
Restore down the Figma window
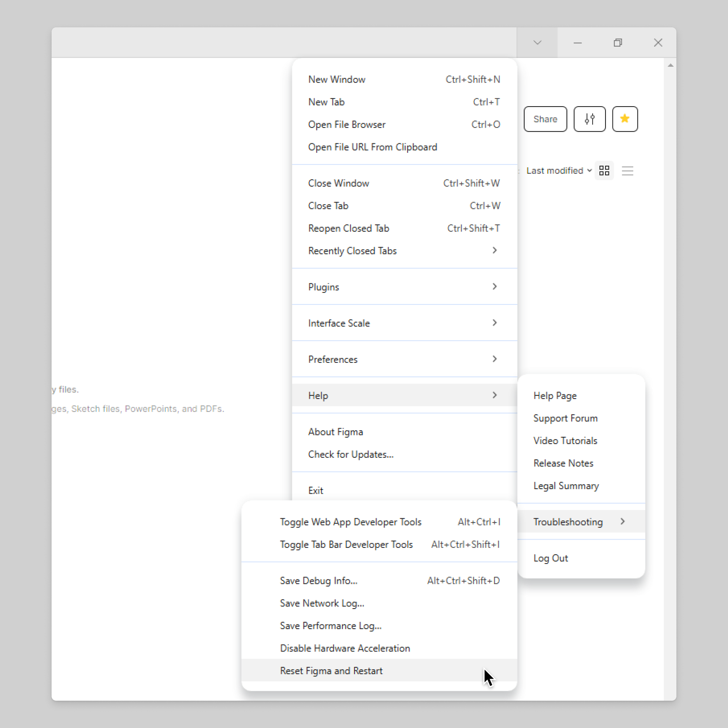[x=618, y=42]
